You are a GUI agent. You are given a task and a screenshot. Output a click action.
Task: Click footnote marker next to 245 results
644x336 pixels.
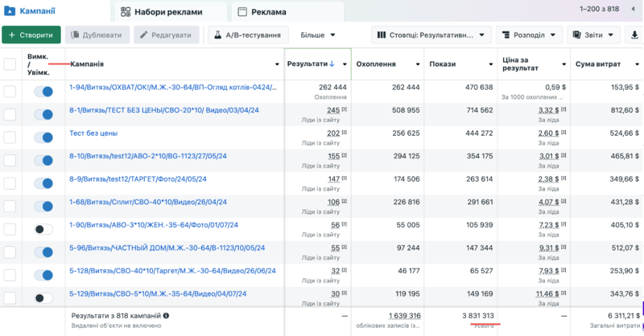point(345,109)
